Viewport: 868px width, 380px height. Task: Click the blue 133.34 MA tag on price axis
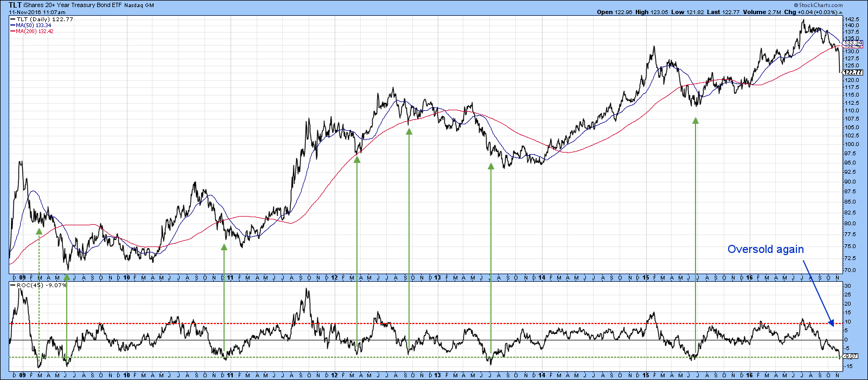tap(853, 42)
